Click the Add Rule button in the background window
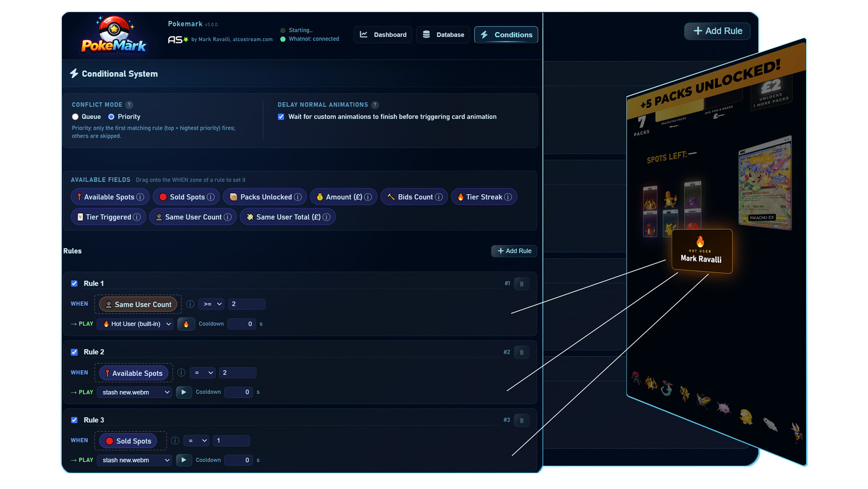Image resolution: width=868 pixels, height=489 pixels. [717, 31]
